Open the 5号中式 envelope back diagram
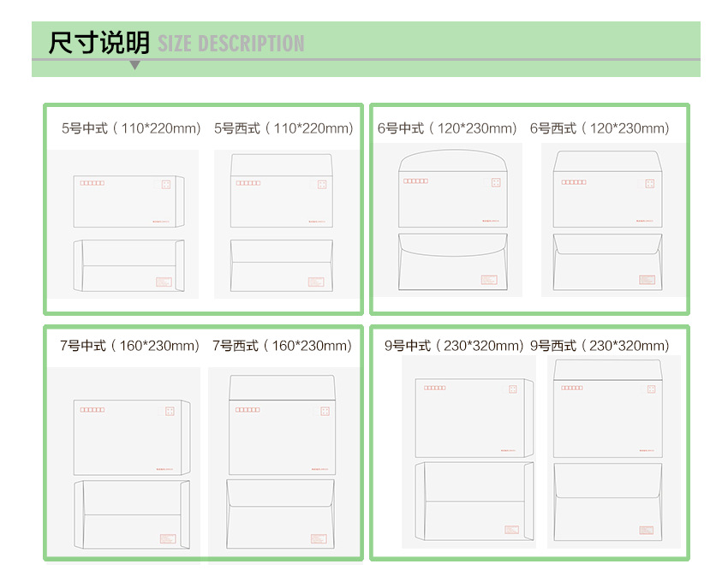The image size is (728, 576). (x=128, y=265)
